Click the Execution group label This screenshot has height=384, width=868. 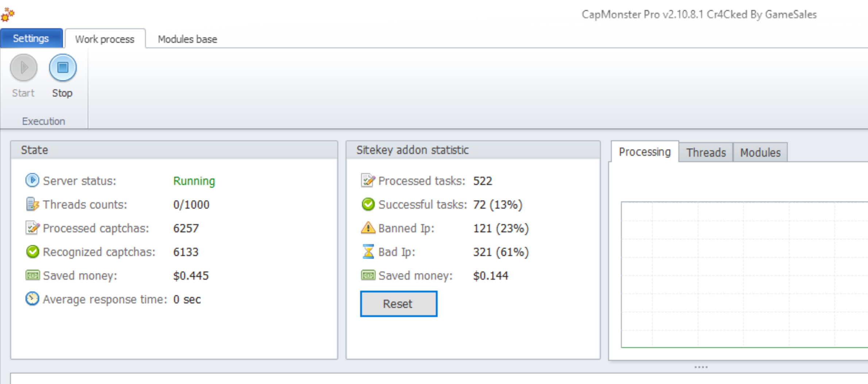43,121
